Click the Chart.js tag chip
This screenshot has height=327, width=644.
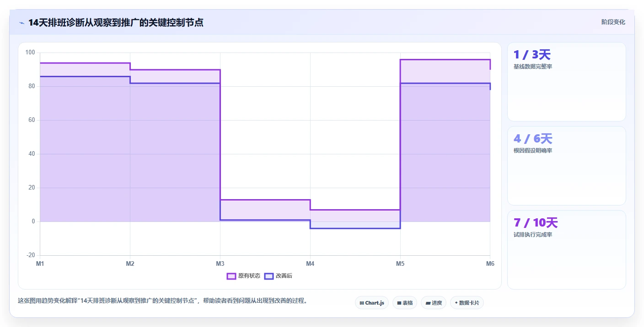[372, 303]
